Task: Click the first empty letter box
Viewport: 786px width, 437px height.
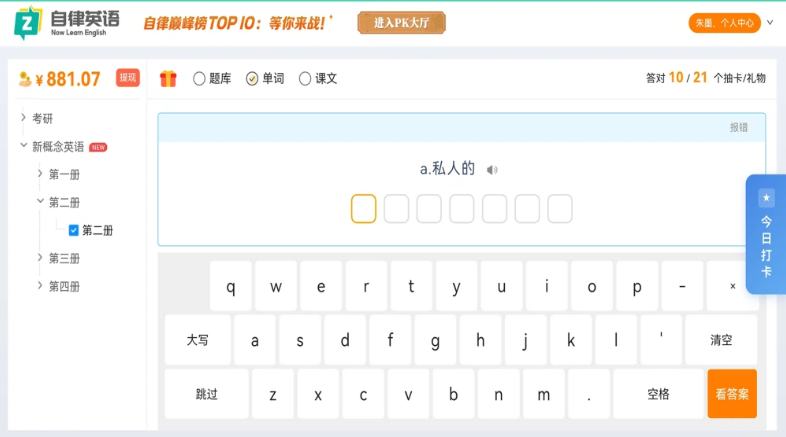Action: pyautogui.click(x=364, y=209)
